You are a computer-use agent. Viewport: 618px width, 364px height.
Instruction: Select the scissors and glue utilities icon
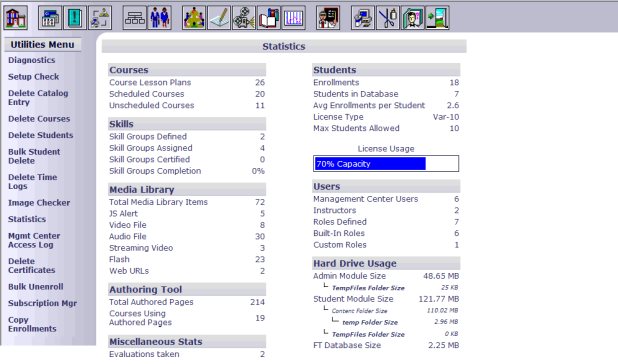pyautogui.click(x=388, y=18)
